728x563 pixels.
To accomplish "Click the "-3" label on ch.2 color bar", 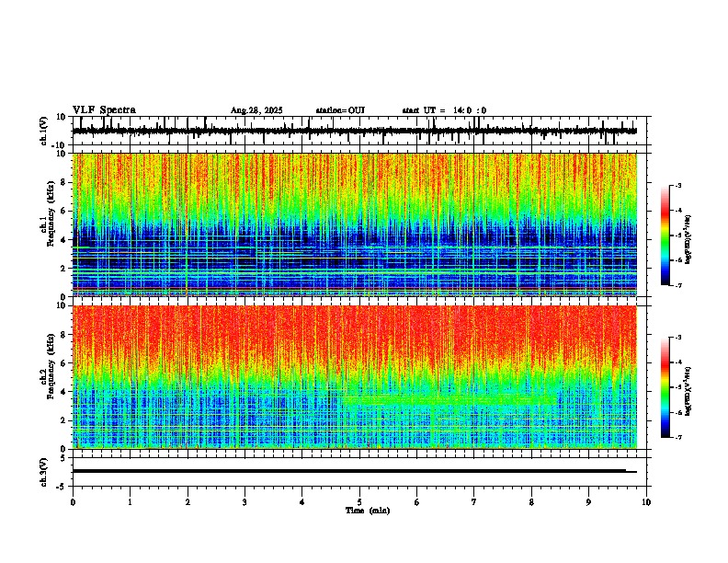I will pos(677,338).
